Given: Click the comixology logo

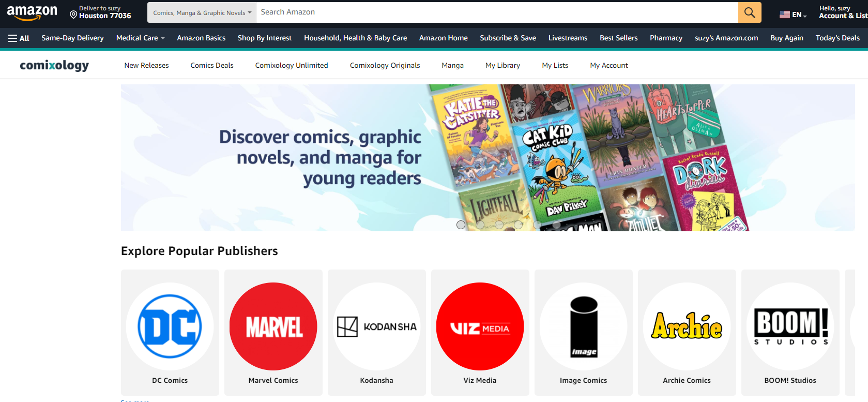Looking at the screenshot, I should tap(54, 65).
